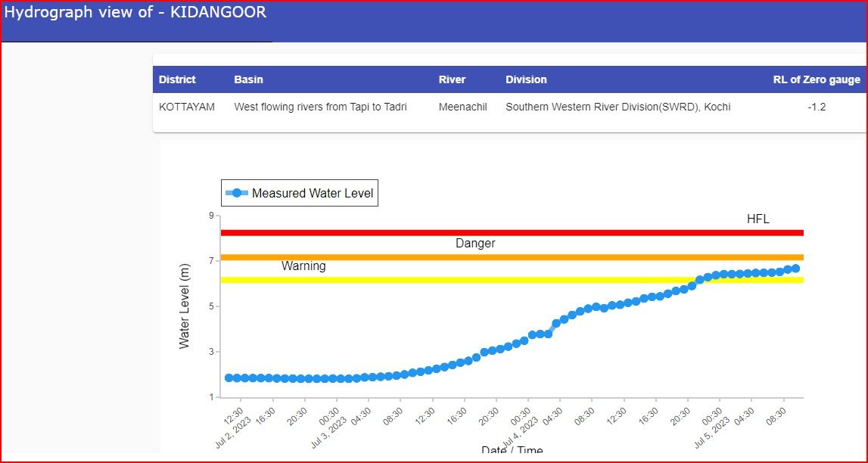Click the blue marker icon in the legend

tap(236, 193)
